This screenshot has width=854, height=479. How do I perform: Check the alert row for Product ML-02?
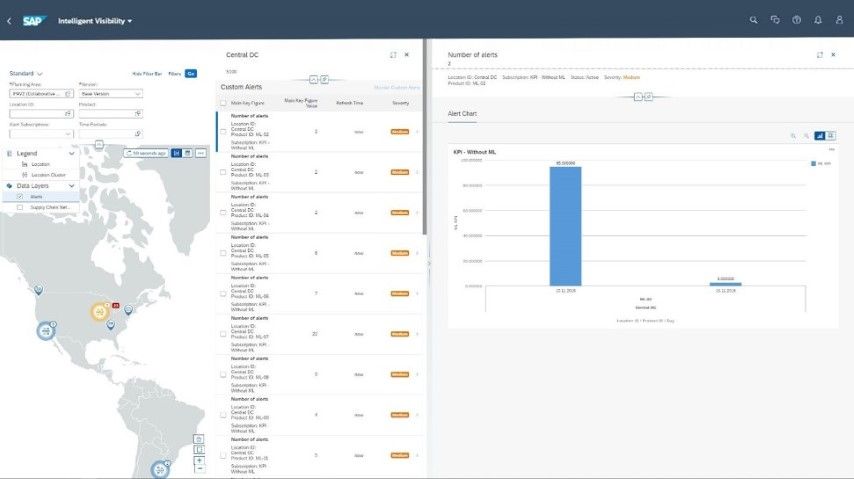coord(223,131)
